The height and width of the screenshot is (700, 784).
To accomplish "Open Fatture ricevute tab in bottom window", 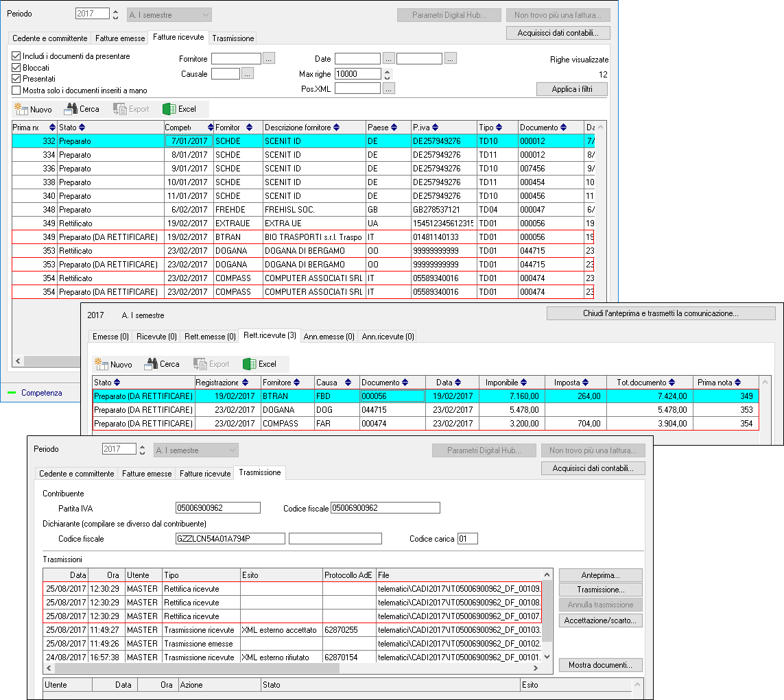I will (205, 473).
